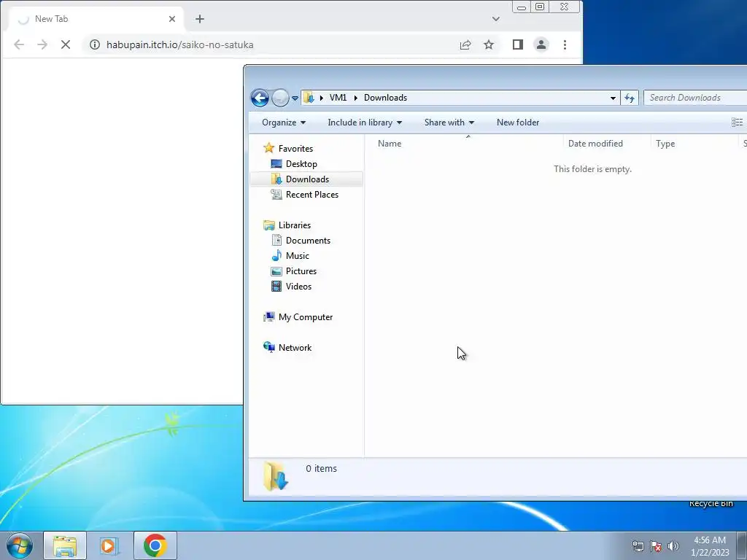Click the Windows Start button
Viewport: 747px width, 560px height.
pos(20,545)
